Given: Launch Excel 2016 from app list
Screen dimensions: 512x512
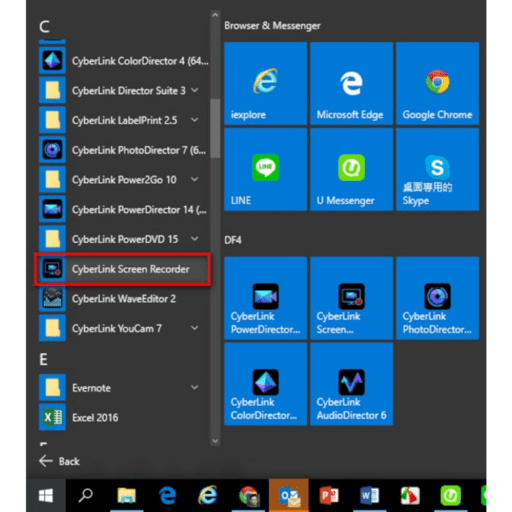Looking at the screenshot, I should pyautogui.click(x=123, y=417).
